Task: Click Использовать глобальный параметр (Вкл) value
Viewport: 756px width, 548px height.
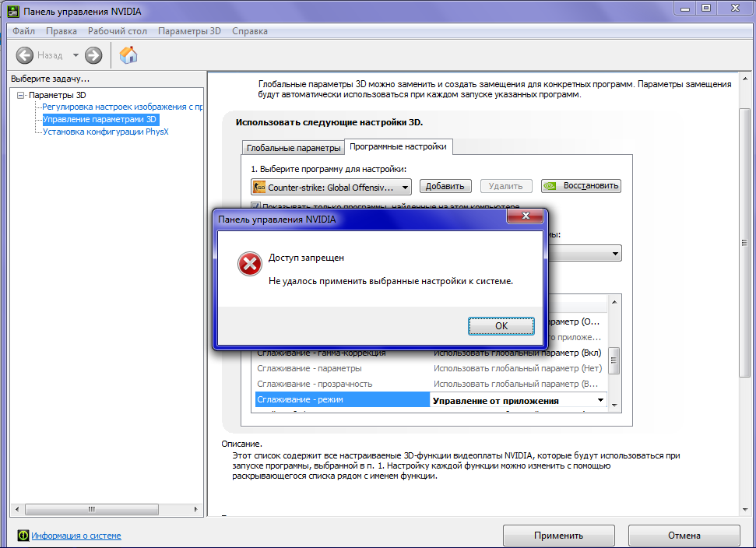Action: click(x=517, y=353)
